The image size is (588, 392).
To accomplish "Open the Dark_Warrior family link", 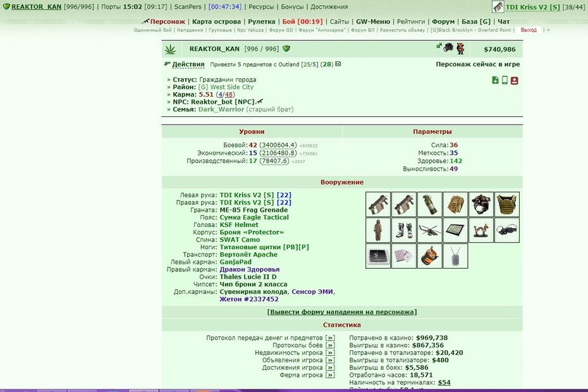I will pos(221,109).
